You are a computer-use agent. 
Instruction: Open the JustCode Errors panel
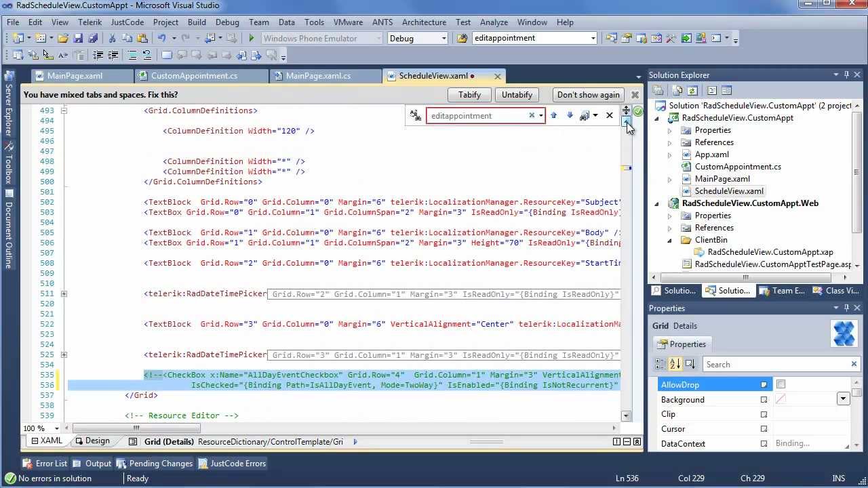231,464
